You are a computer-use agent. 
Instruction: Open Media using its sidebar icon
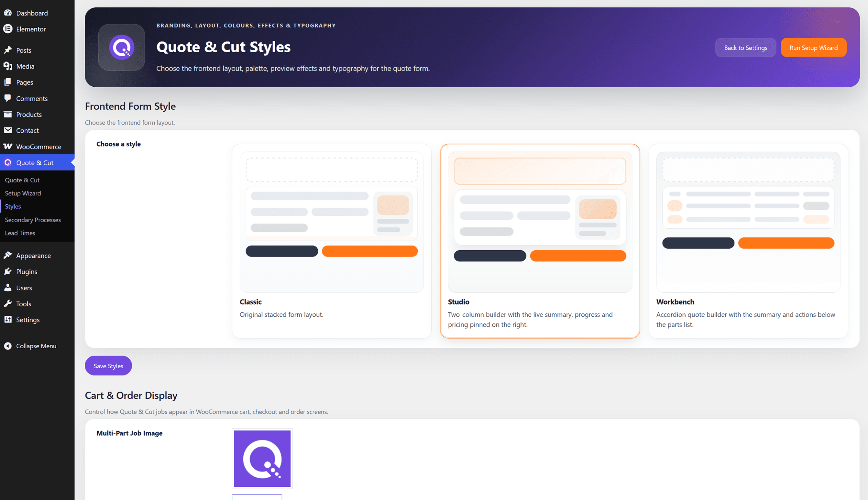click(8, 66)
